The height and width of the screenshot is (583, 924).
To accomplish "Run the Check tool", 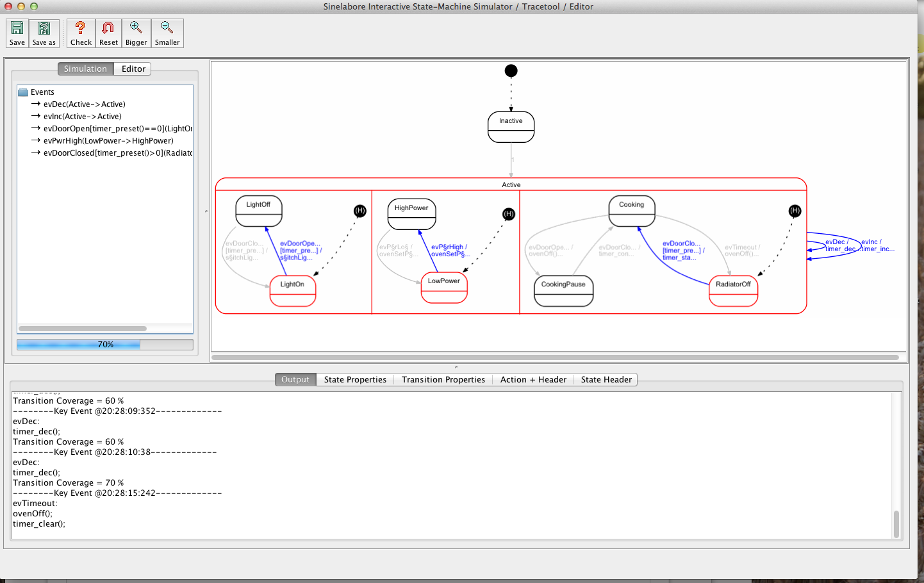I will [81, 33].
